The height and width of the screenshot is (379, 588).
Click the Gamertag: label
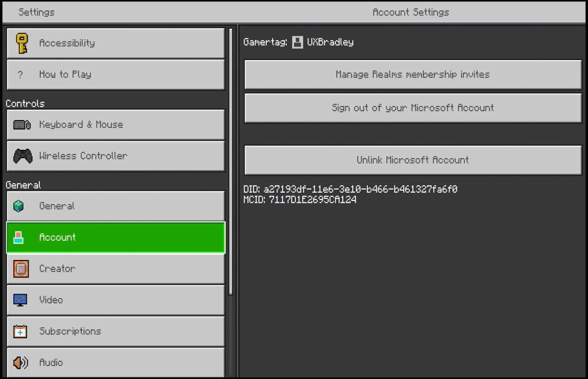tap(265, 42)
